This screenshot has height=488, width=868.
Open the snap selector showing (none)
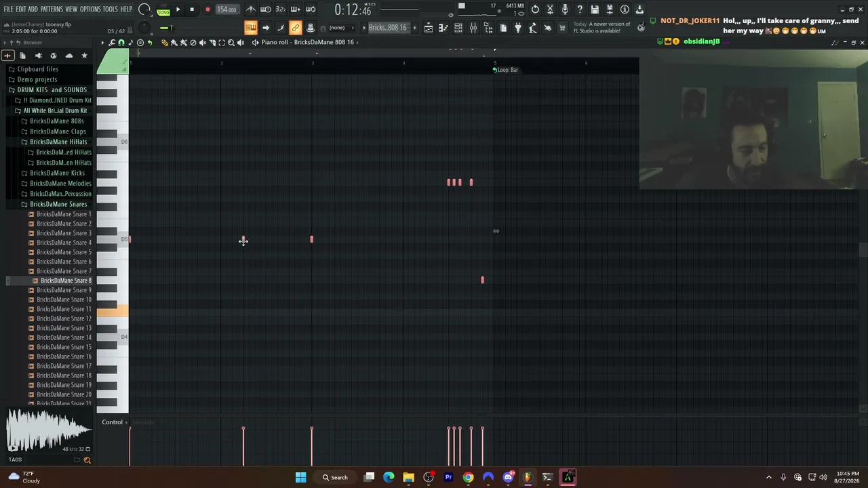(337, 28)
